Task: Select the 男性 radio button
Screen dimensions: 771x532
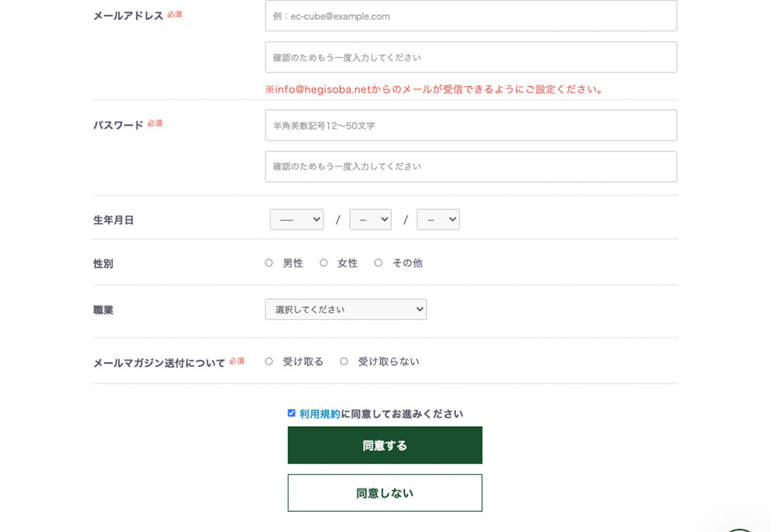Action: click(268, 263)
